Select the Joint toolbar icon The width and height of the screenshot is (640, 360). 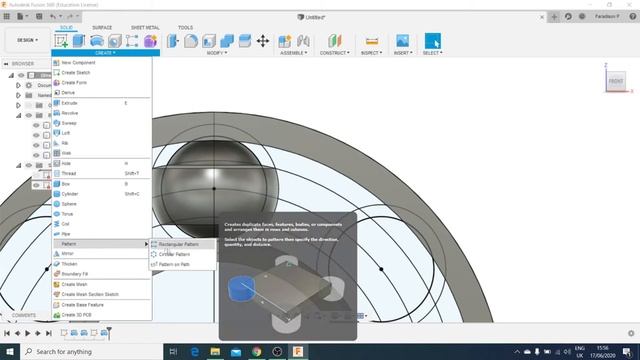303,41
